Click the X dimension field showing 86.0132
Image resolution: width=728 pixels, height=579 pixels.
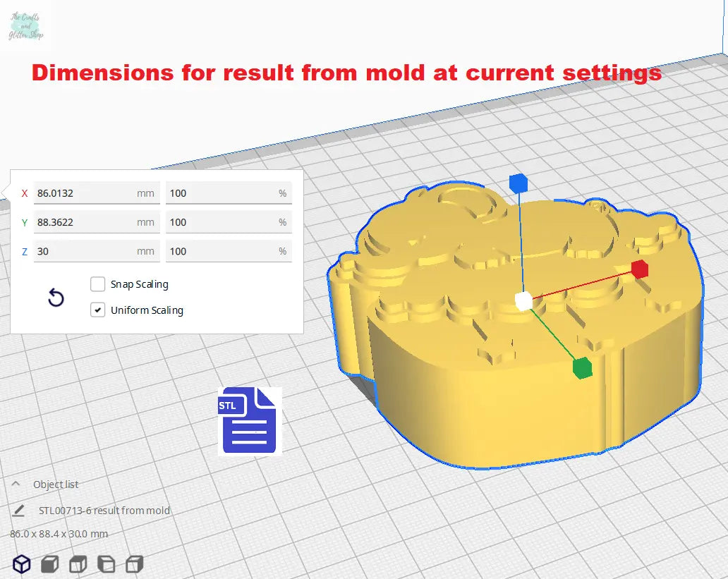pos(85,193)
